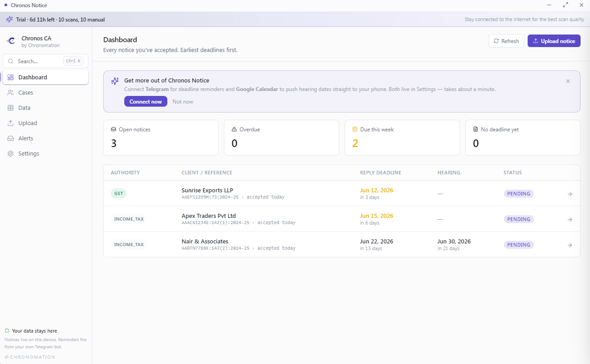Viewport: 590px width, 364px height.
Task: Click the Data table icon in sidebar
Action: pos(10,108)
